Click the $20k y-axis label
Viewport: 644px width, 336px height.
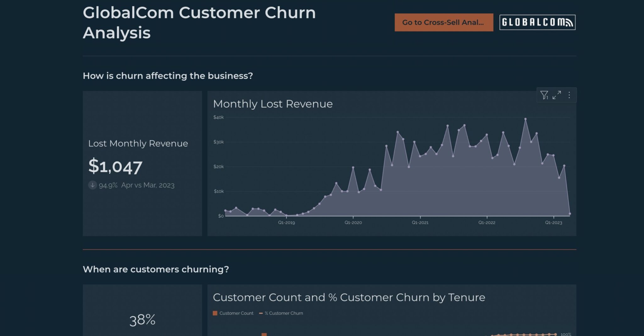219,167
